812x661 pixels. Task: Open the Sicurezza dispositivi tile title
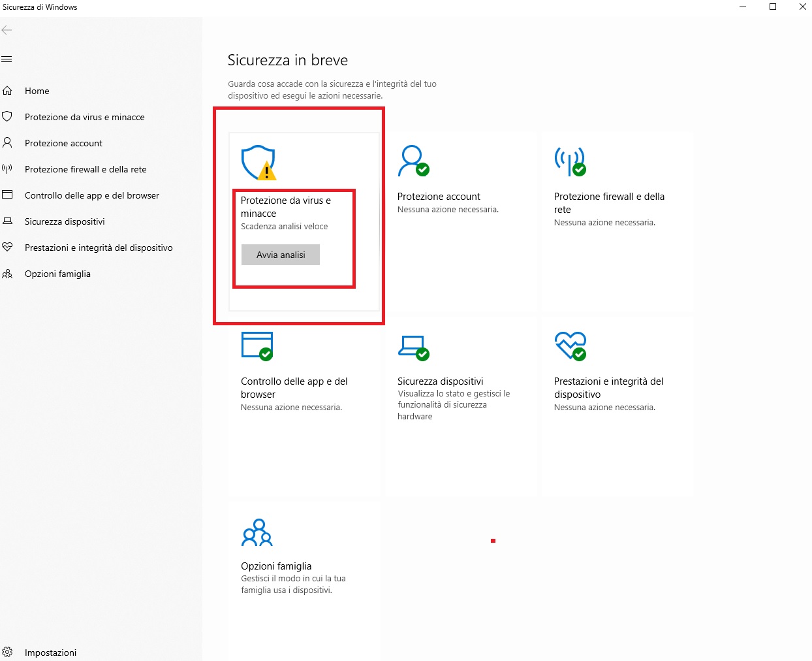(x=441, y=381)
